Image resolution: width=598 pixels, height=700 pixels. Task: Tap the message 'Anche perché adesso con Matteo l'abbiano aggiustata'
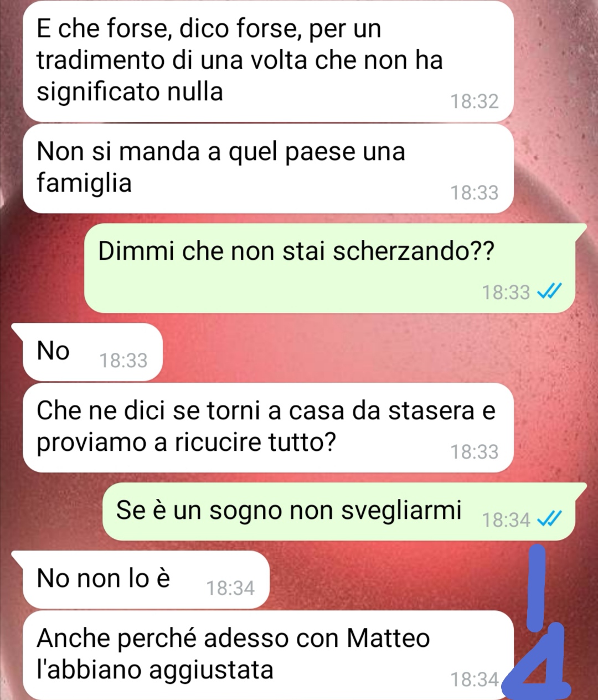[x=269, y=655]
